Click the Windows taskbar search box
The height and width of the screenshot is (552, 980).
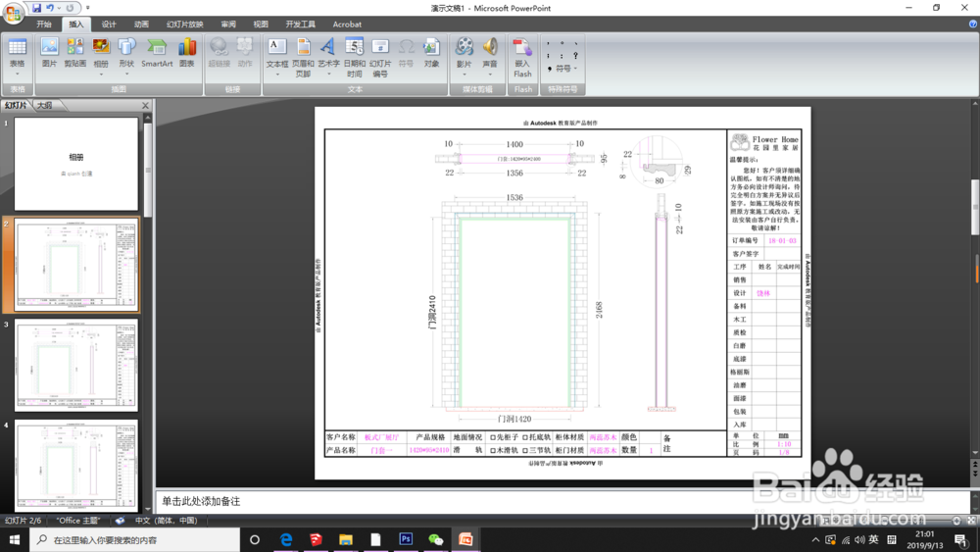coord(134,539)
